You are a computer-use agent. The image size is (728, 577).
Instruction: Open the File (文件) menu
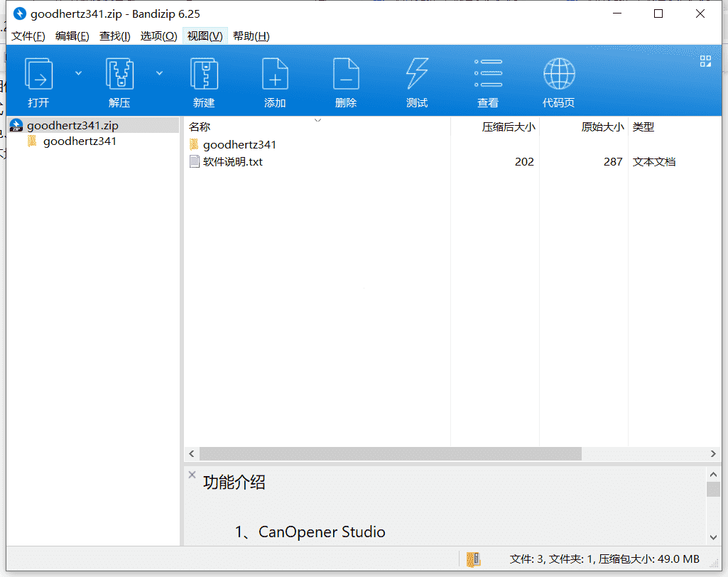point(28,36)
